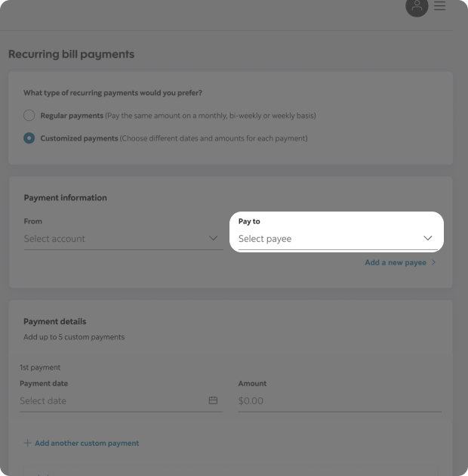
Task: Click the Add a new payee link
Action: (395, 263)
